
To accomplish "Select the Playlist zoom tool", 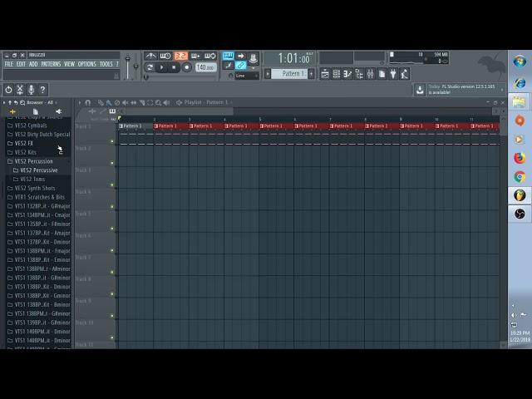I will click(158, 102).
